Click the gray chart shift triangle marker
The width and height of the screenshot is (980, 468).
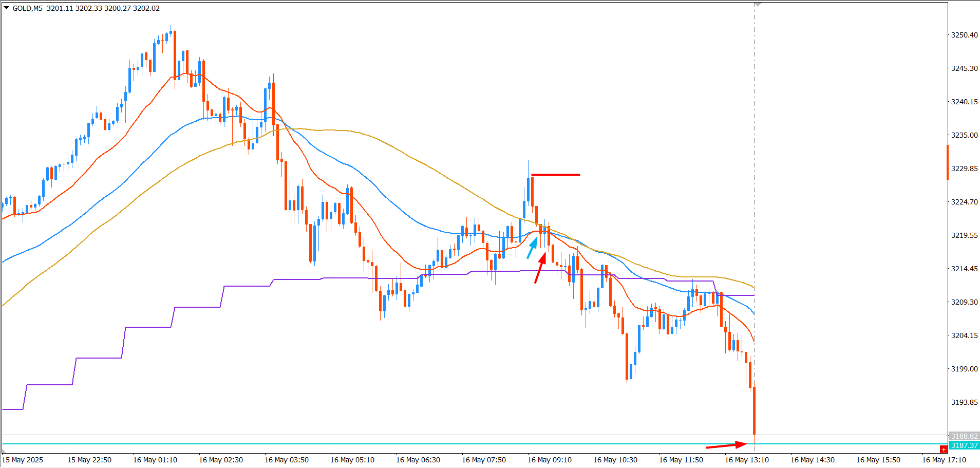tap(758, 5)
